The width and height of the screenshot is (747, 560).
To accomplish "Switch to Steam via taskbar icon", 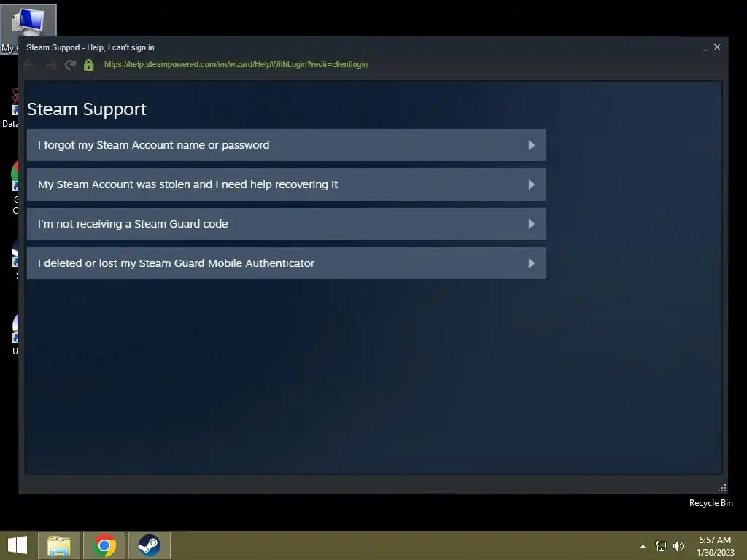I will pyautogui.click(x=149, y=545).
